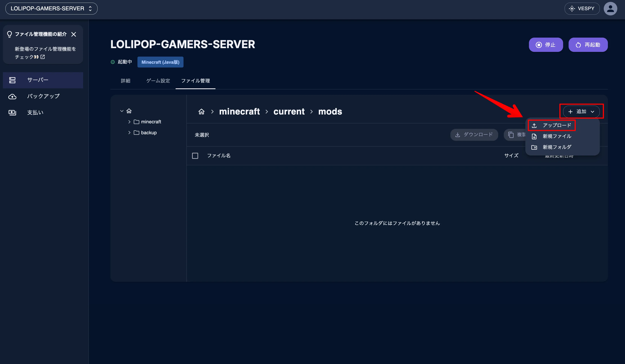Switch to the ゲーム設定 tab
This screenshot has height=364, width=625.
coord(158,81)
